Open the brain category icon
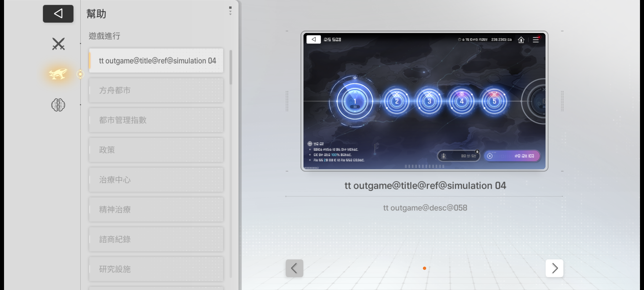The width and height of the screenshot is (644, 290). 58,105
